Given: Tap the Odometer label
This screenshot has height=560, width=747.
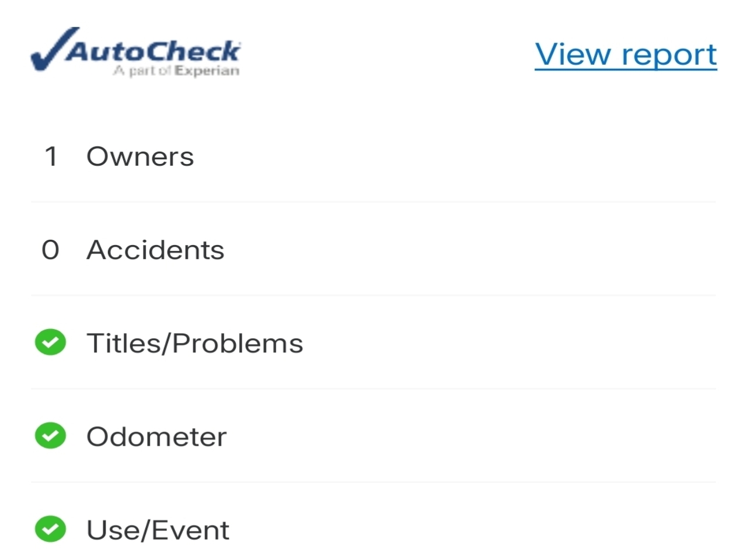Looking at the screenshot, I should (x=156, y=436).
